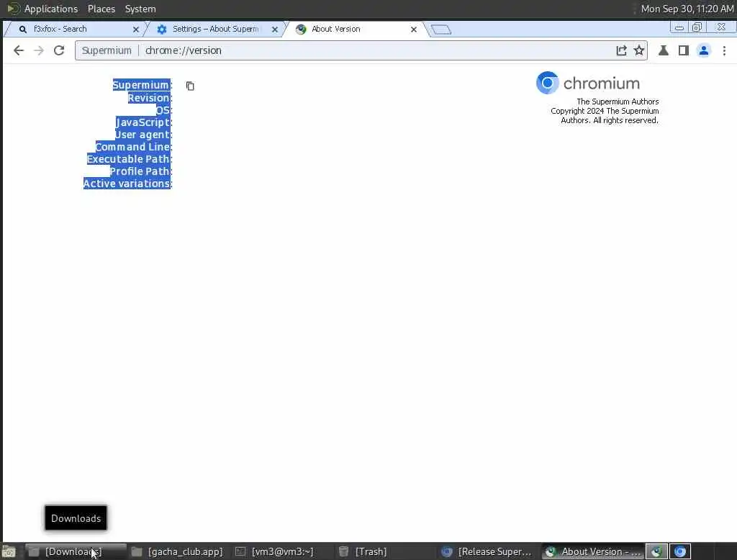The height and width of the screenshot is (560, 737).
Task: Restore the browser window size
Action: click(x=697, y=27)
